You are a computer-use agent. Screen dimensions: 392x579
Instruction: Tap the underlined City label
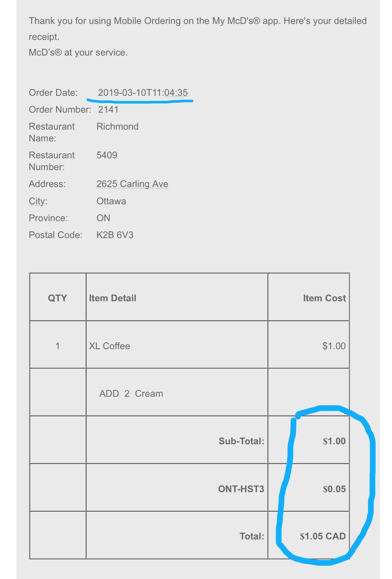click(38, 201)
